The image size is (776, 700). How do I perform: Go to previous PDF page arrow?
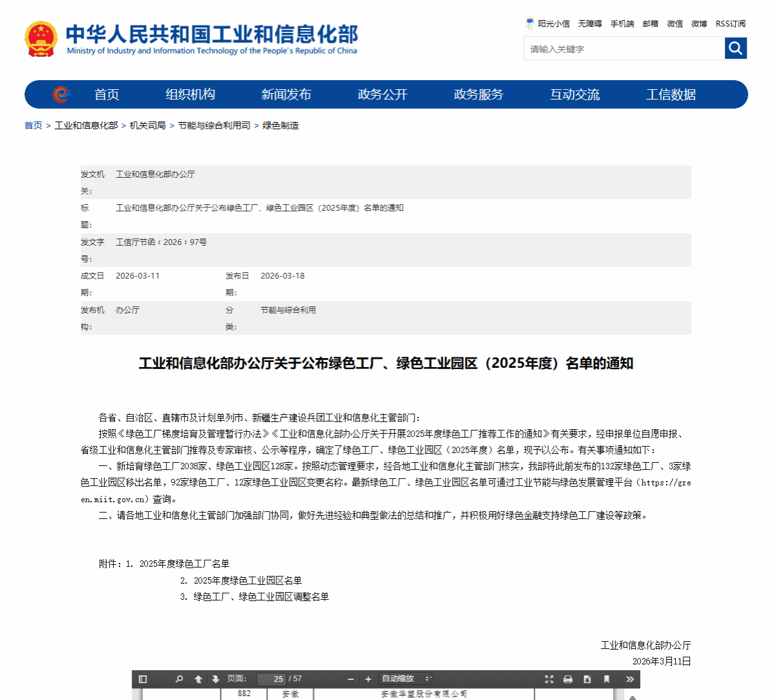tap(199, 679)
